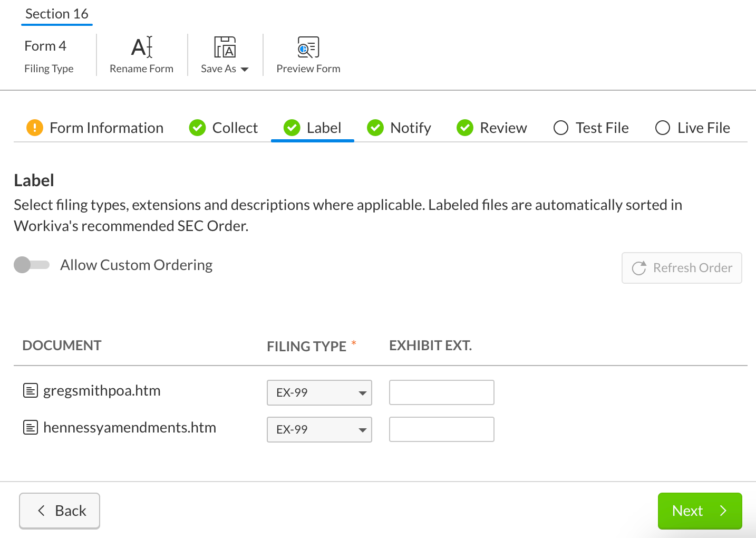The height and width of the screenshot is (538, 756).
Task: Go back using the Back button
Action: [60, 511]
